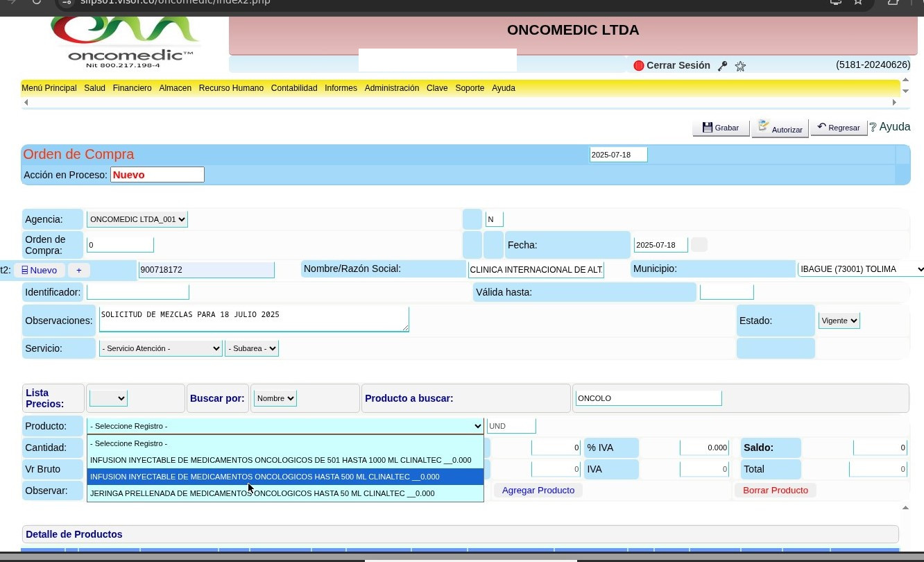Click the star icon in session bar
This screenshot has height=562, width=924.
740,66
